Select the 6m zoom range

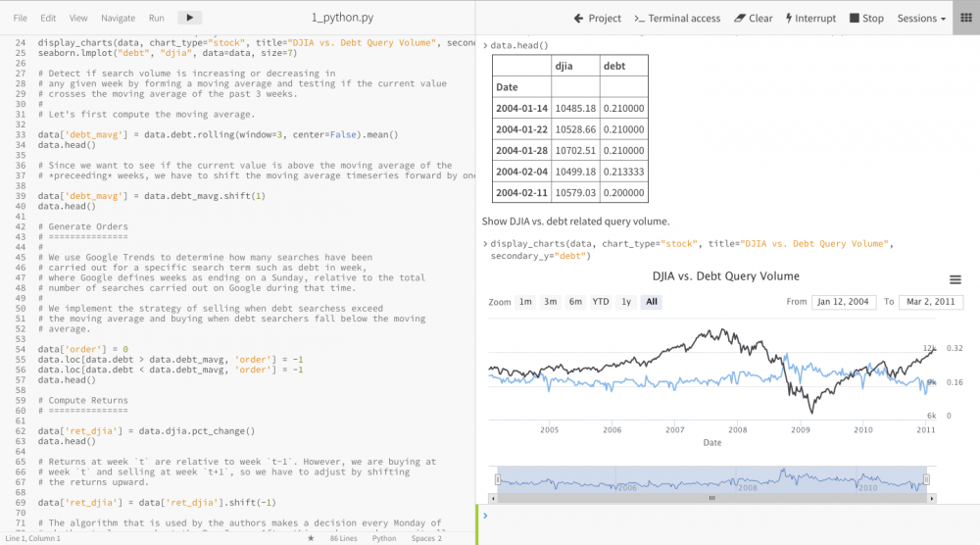click(x=575, y=302)
